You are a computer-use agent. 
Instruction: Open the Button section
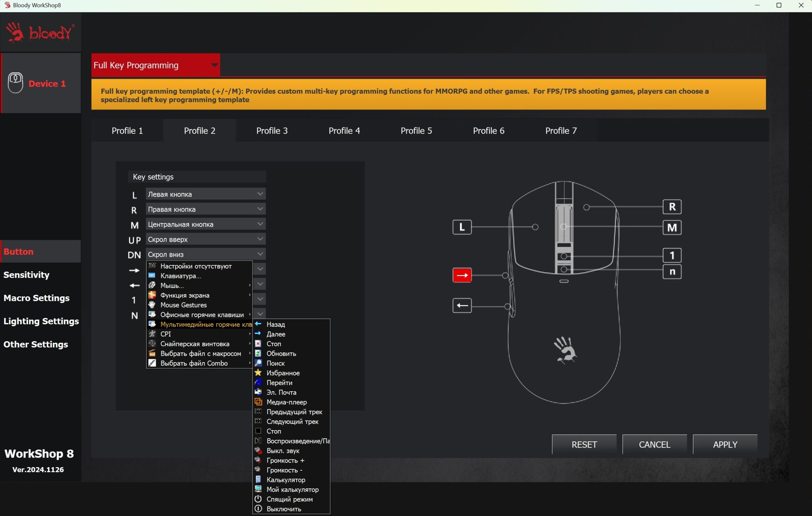41,251
